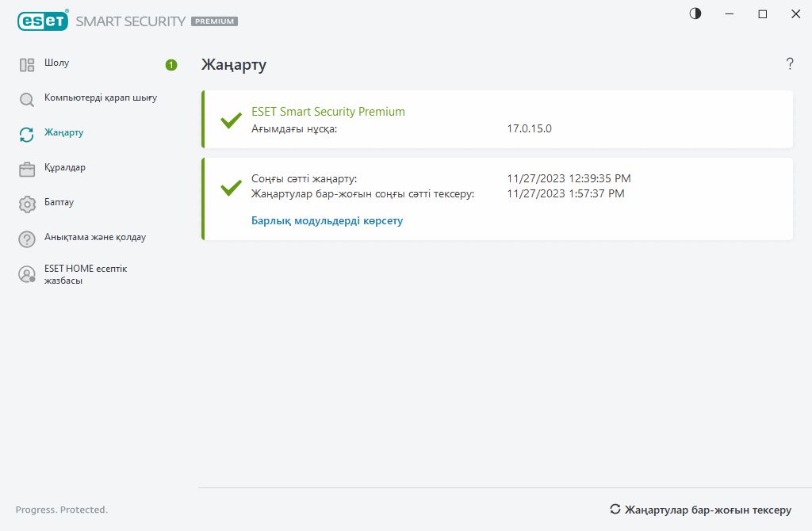Click the help and support question icon

[27, 239]
